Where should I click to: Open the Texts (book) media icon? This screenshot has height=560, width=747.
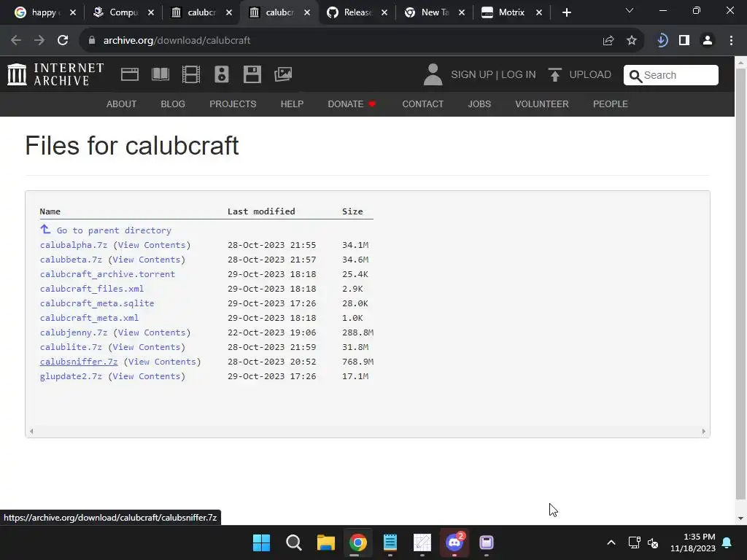(x=160, y=74)
